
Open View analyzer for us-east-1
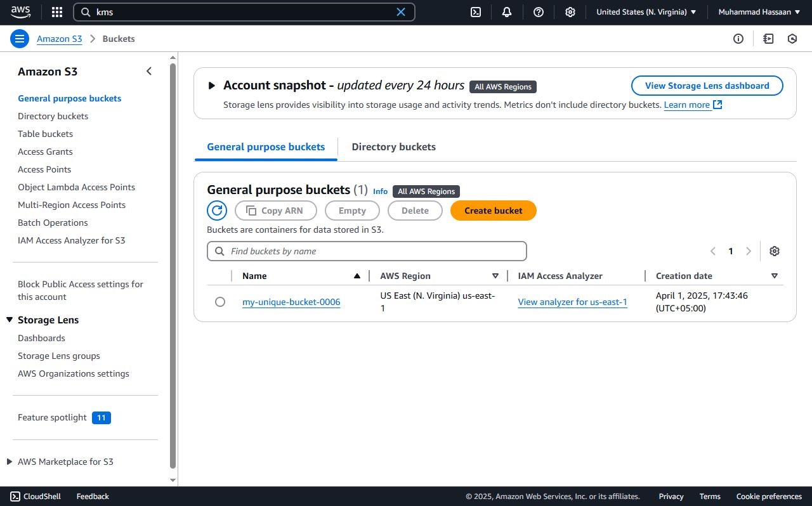pos(572,302)
